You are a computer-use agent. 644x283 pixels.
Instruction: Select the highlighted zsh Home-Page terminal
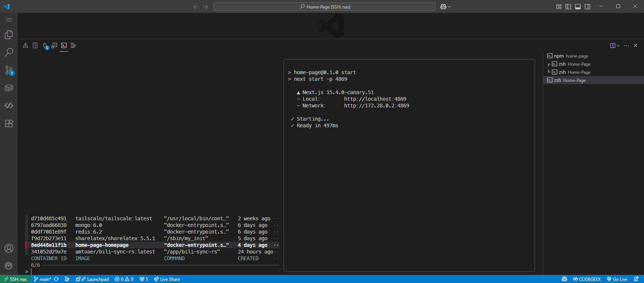593,80
